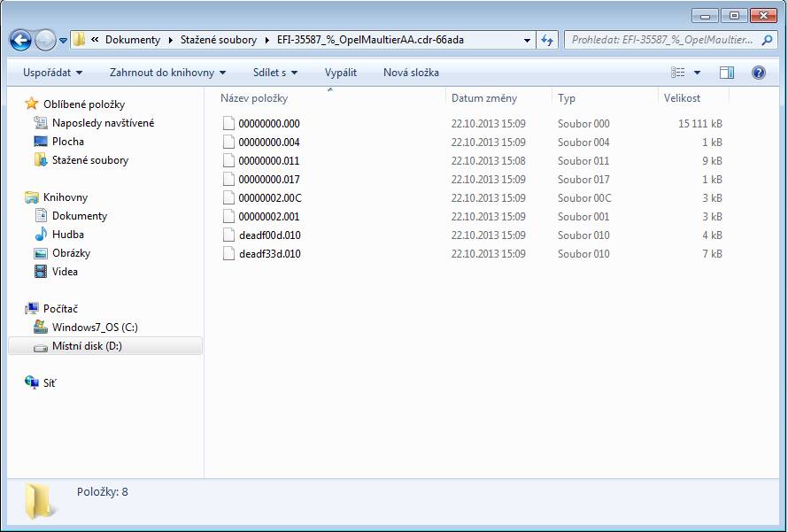Screen dimensions: 788x532
Task: Click the file icon of 00000000.017
Action: [228, 180]
